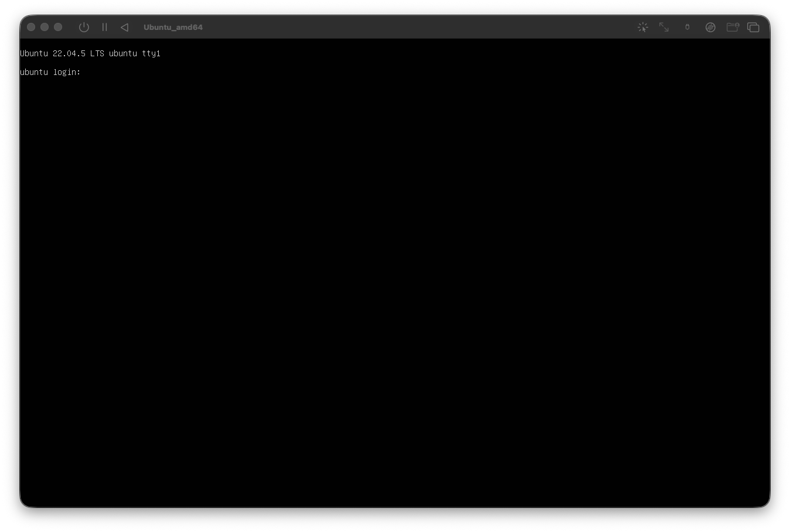Screen dimensions: 790x532
Task: Click the Ubuntu_amd64 window title
Action: pos(173,27)
